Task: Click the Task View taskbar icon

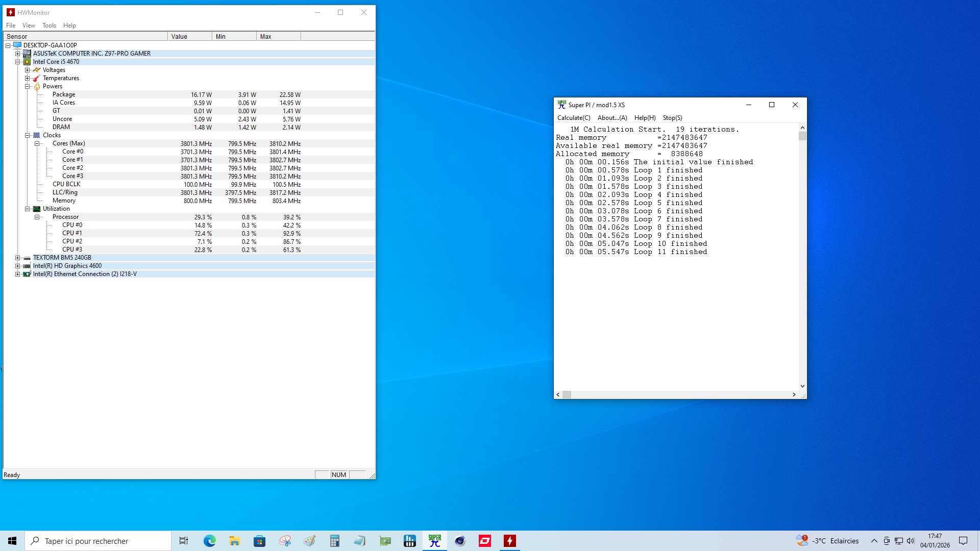Action: click(184, 541)
